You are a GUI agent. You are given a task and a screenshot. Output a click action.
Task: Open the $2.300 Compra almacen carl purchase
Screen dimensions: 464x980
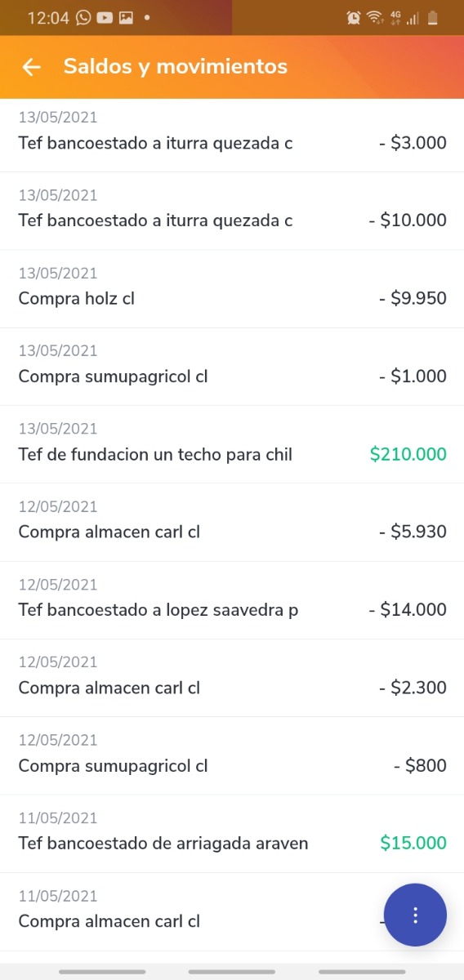coord(232,678)
